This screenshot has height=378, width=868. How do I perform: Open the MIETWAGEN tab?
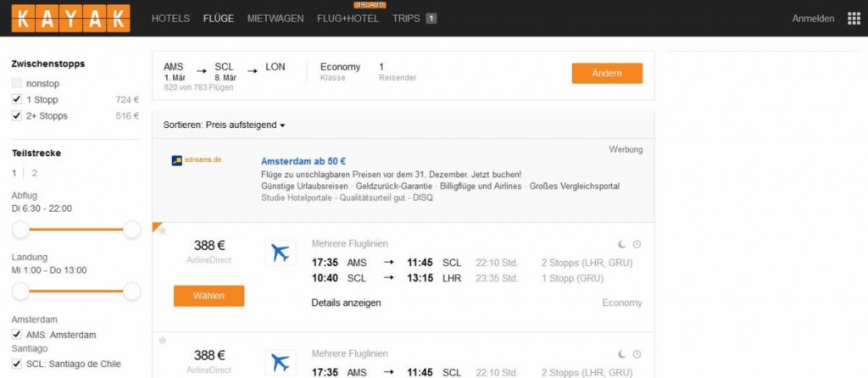tap(275, 19)
